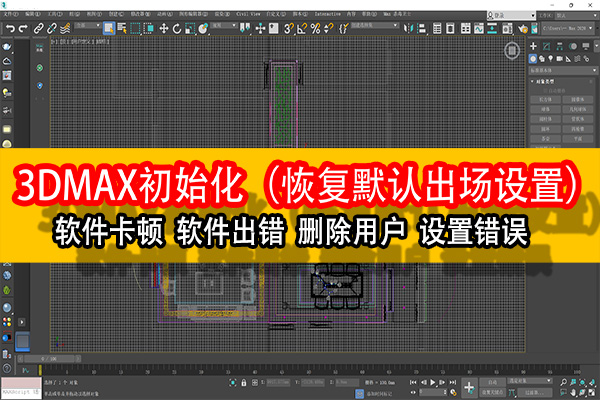Viewport: 600px width, 400px height.
Task: Open named selection sets dropdown
Action: coord(374,26)
